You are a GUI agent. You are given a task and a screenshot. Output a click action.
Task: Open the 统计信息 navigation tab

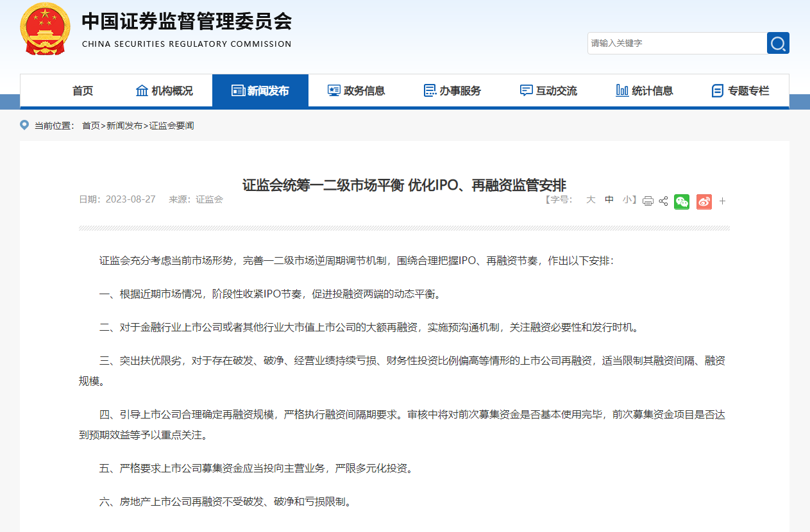point(645,90)
